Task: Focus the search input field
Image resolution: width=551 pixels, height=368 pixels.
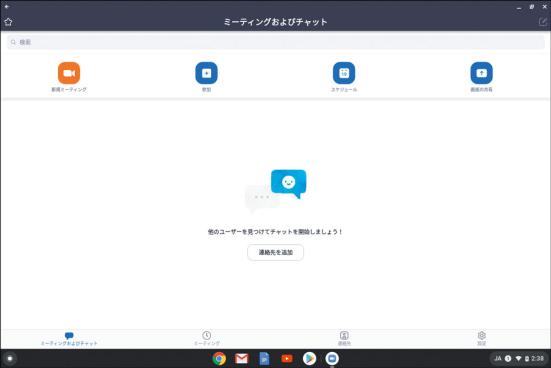Action: click(x=276, y=42)
